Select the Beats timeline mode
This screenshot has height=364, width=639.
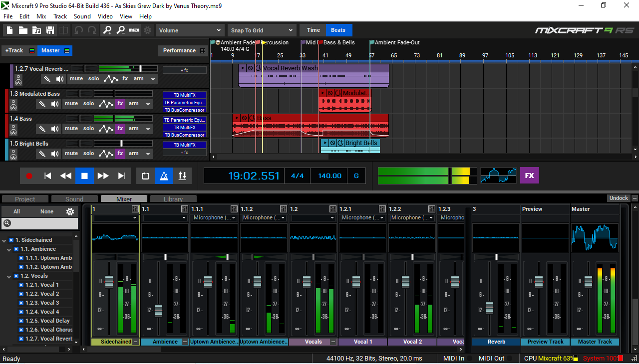(x=338, y=30)
